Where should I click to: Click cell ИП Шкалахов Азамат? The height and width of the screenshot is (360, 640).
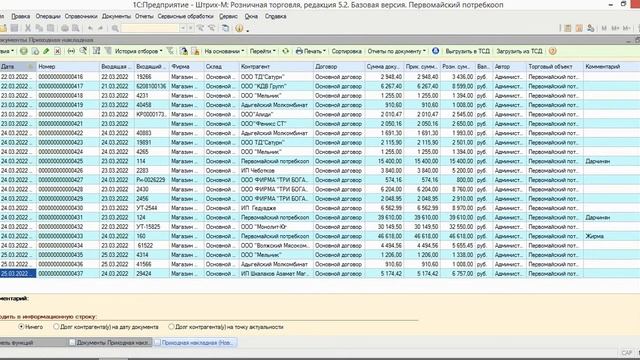click(x=275, y=274)
